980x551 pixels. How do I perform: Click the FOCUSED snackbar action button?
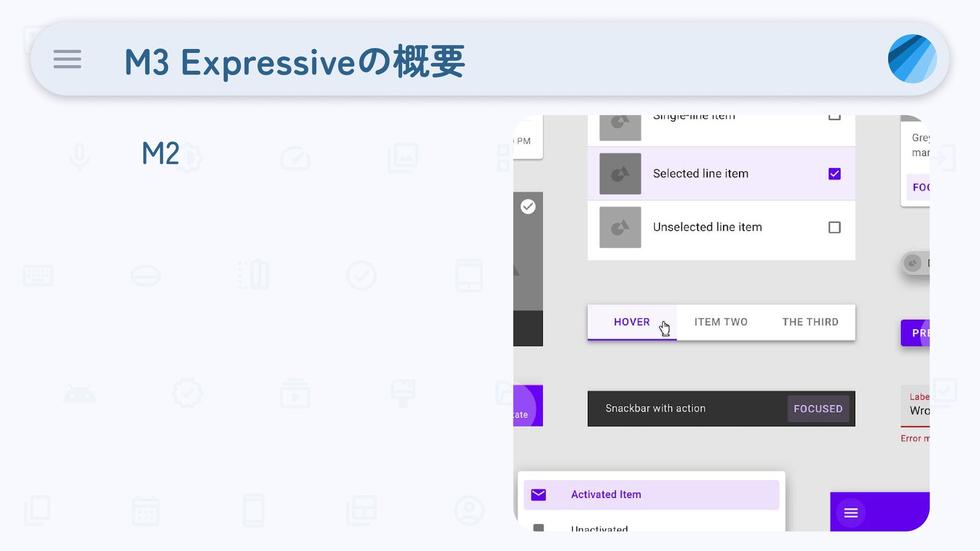(x=818, y=409)
